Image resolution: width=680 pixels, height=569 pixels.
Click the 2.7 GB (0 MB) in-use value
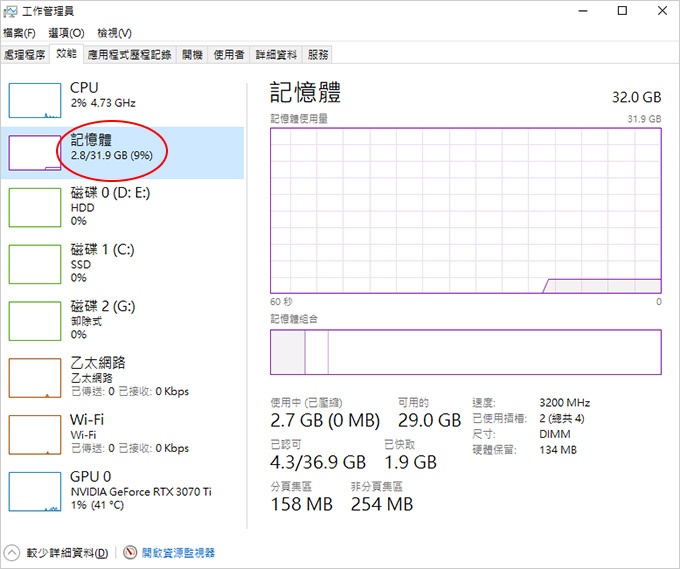[325, 420]
